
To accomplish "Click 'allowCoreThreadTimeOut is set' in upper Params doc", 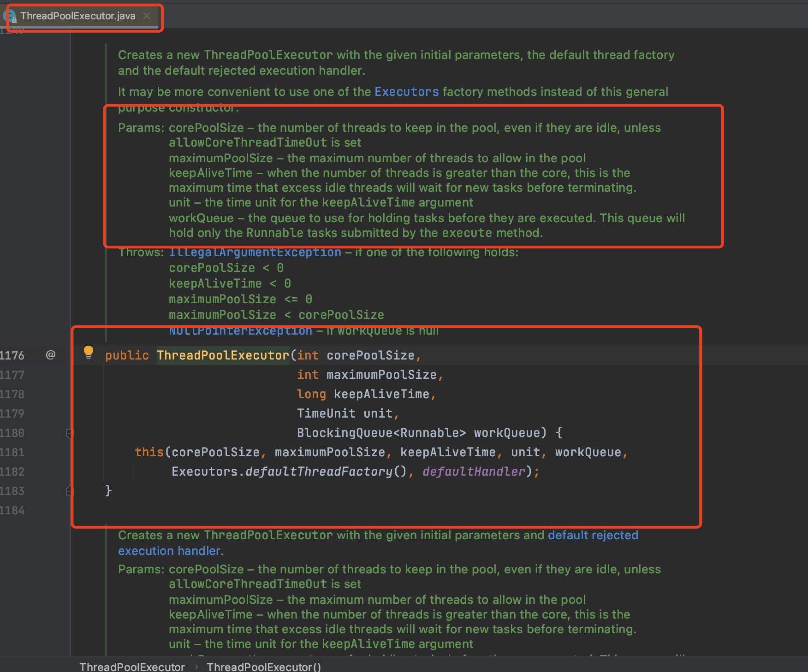I will point(265,143).
